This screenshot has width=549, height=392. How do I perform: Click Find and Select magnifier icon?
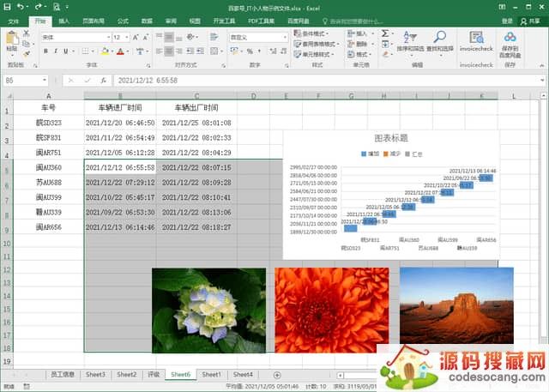(x=440, y=39)
